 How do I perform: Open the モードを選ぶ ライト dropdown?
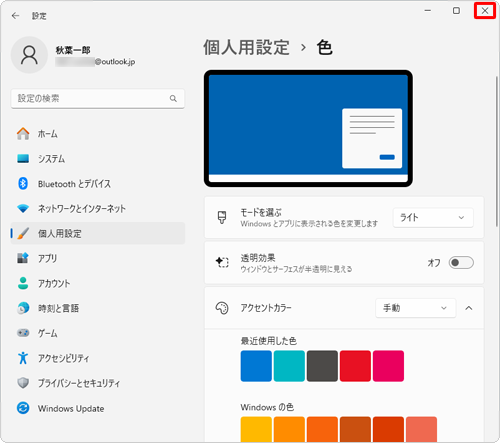click(433, 218)
